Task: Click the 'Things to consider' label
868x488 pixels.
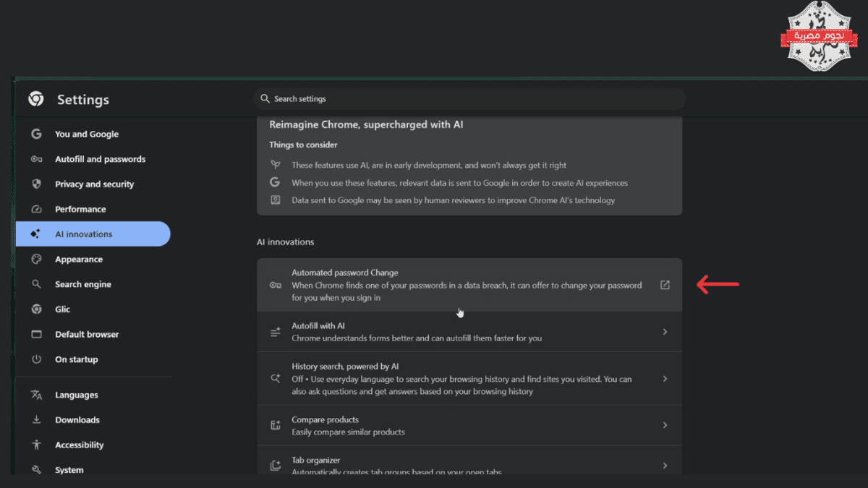Action: pyautogui.click(x=303, y=145)
